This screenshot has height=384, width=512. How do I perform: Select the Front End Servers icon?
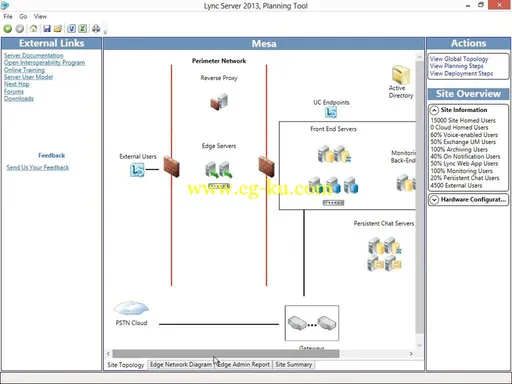pyautogui.click(x=334, y=154)
